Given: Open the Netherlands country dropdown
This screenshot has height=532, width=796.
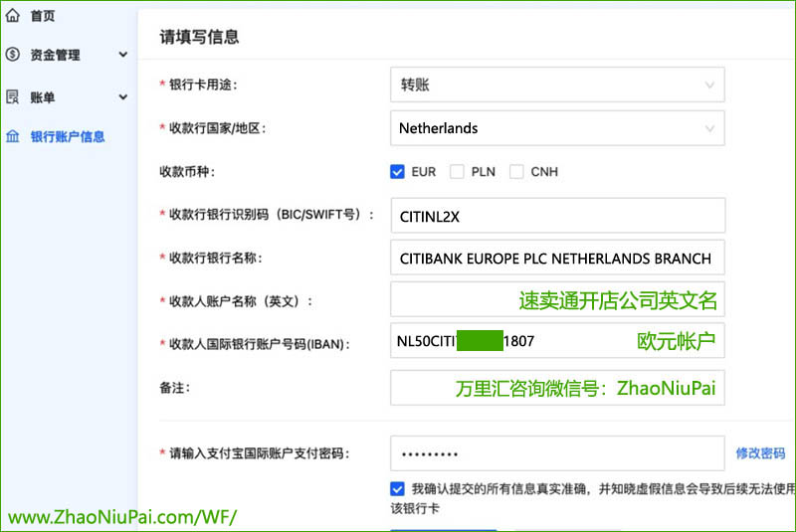Looking at the screenshot, I should pos(557,128).
